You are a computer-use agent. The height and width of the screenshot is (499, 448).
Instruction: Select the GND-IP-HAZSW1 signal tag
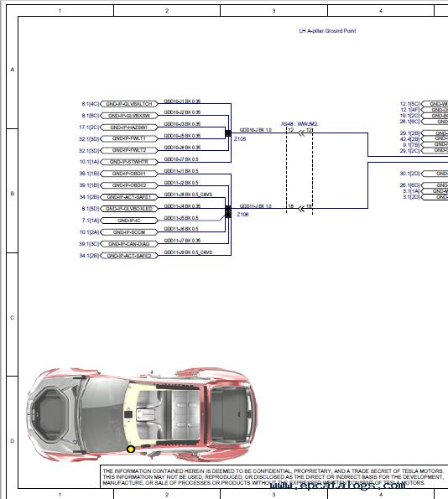point(129,127)
